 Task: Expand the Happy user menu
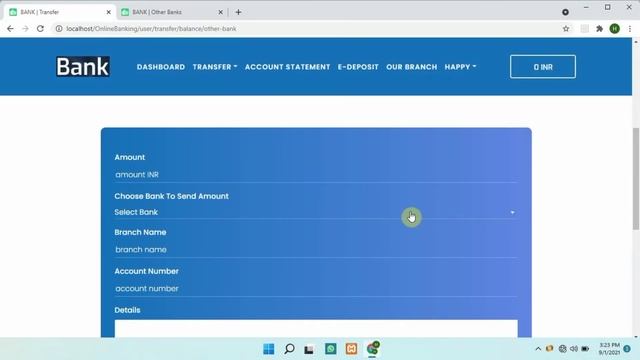[x=460, y=67]
